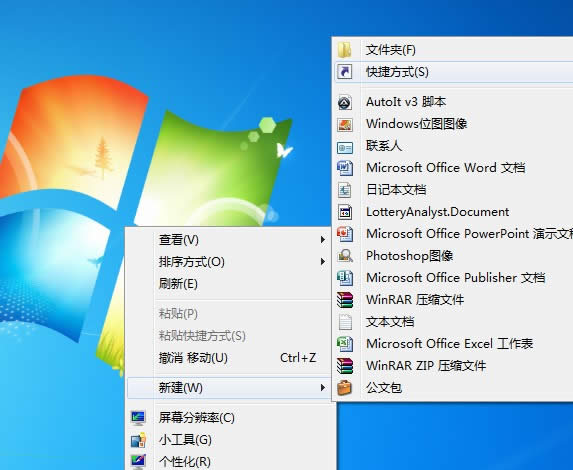Create a new 文本文档
The height and width of the screenshot is (470, 573).
pyautogui.click(x=454, y=322)
